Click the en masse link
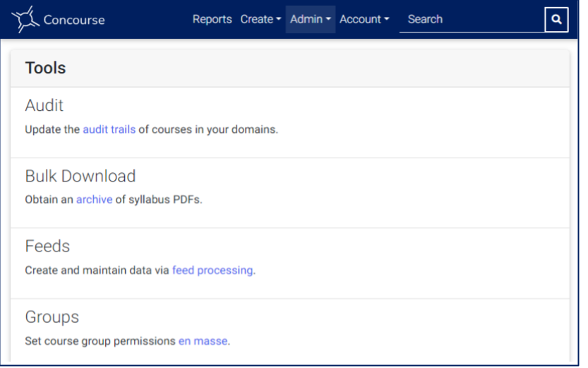Screen dimensions: 588x368 [203, 341]
